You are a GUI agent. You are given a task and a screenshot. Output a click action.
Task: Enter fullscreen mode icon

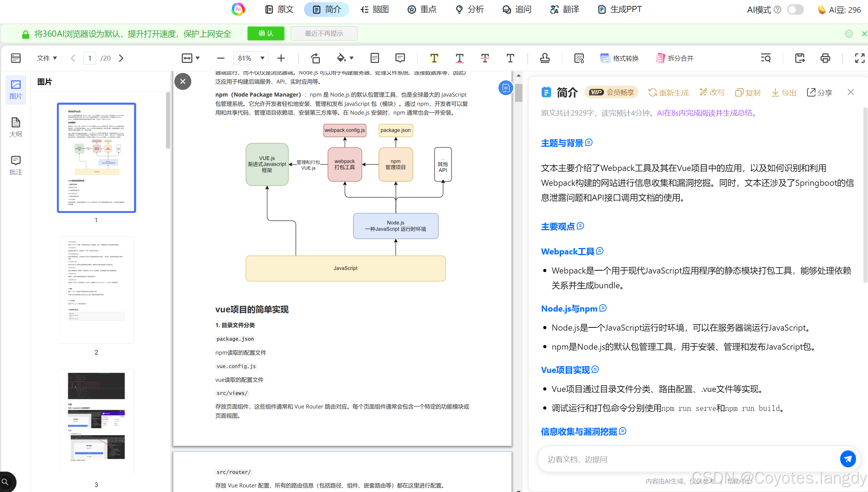click(x=860, y=58)
